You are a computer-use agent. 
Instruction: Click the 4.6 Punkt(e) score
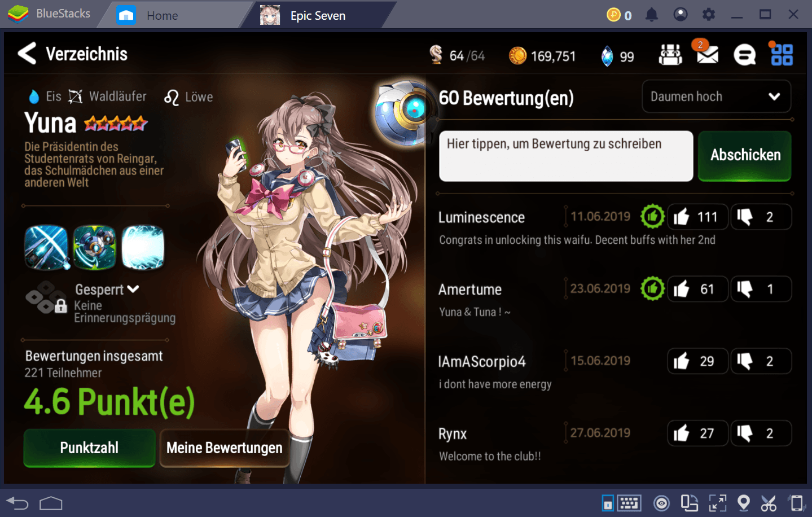click(109, 402)
